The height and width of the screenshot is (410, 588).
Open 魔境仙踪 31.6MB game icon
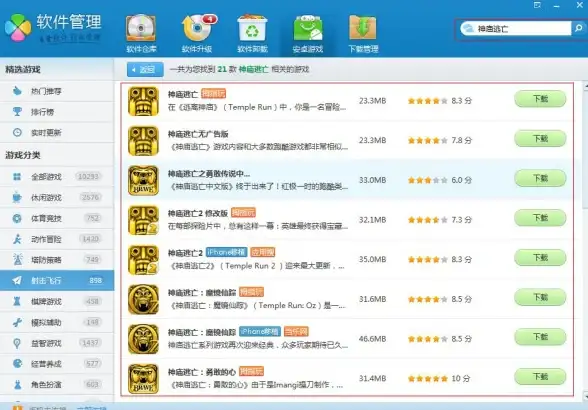tap(143, 299)
